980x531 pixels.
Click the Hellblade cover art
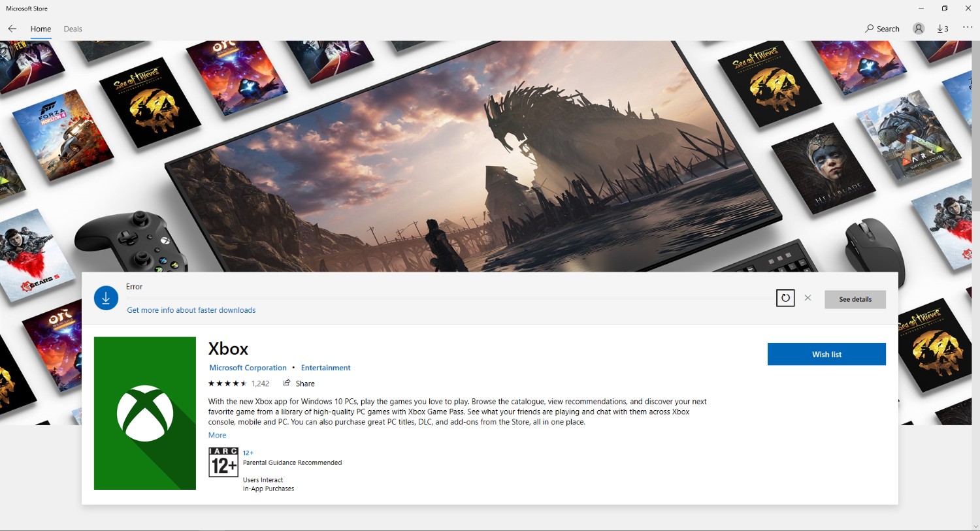pyautogui.click(x=823, y=169)
